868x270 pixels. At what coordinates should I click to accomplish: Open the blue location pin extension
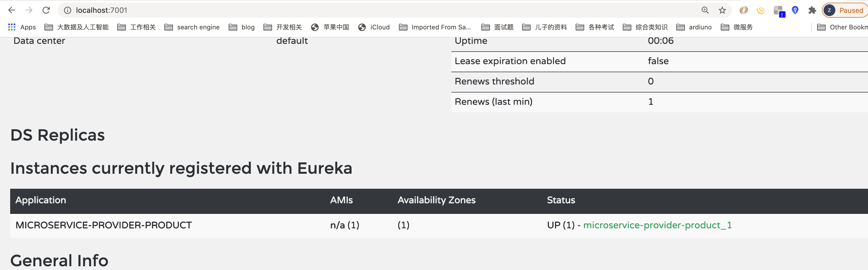[x=795, y=10]
